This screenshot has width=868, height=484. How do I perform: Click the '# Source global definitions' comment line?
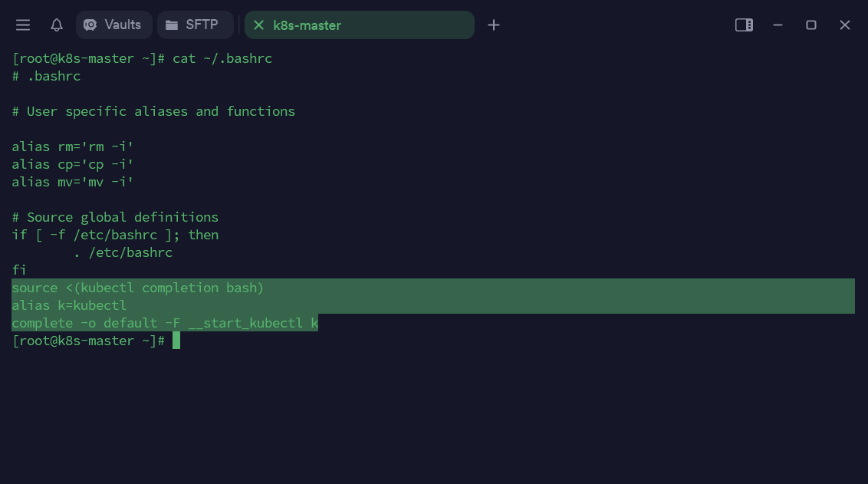pyautogui.click(x=115, y=217)
